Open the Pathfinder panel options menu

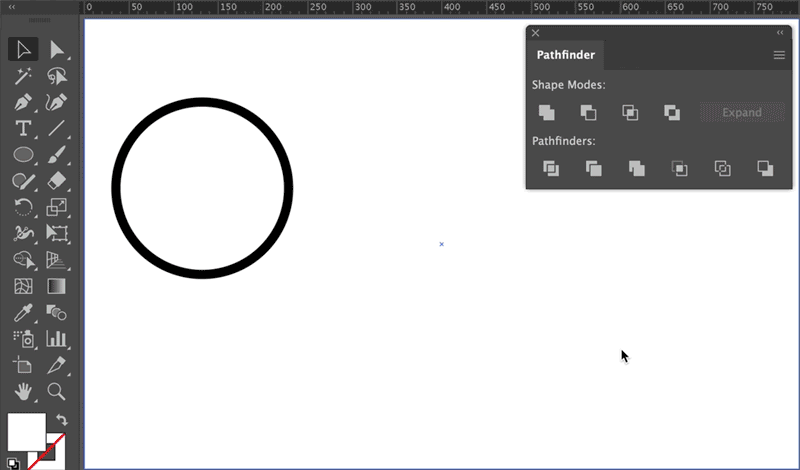pyautogui.click(x=779, y=55)
